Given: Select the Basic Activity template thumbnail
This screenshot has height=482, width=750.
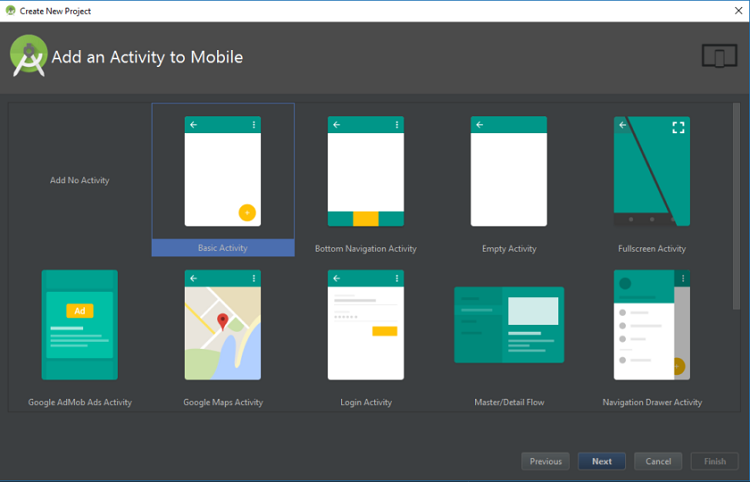Looking at the screenshot, I should (x=222, y=171).
